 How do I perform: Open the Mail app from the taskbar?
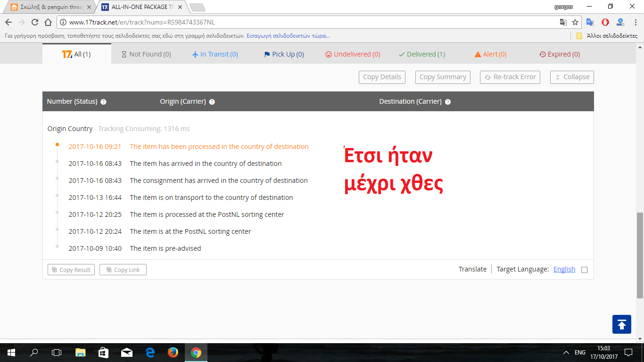(x=126, y=353)
